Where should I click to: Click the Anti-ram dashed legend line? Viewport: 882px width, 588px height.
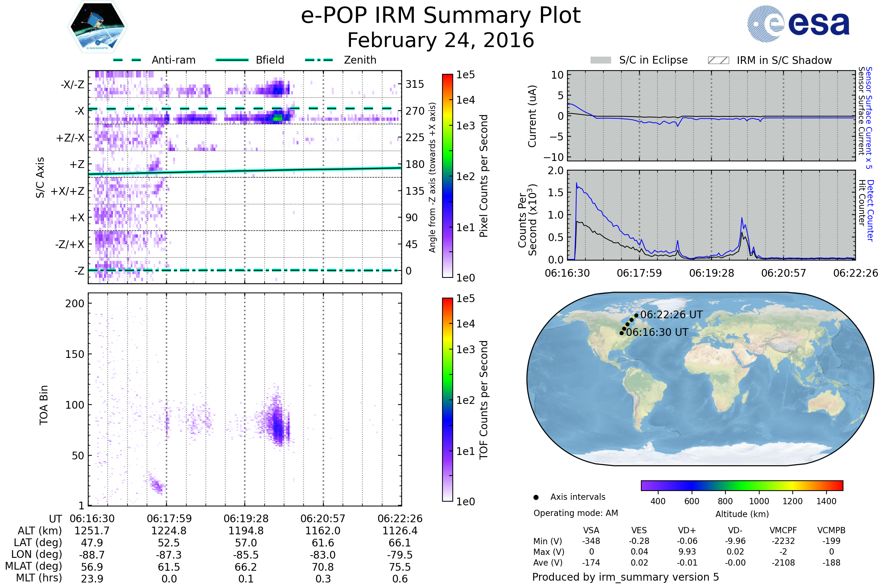pos(127,60)
